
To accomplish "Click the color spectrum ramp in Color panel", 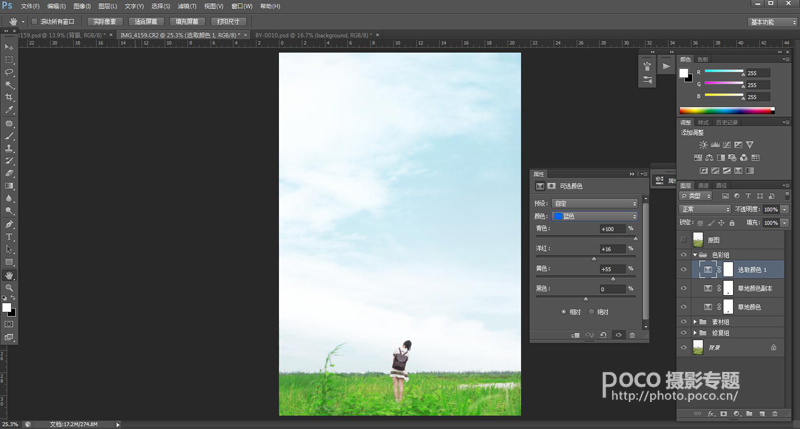I will tap(727, 110).
